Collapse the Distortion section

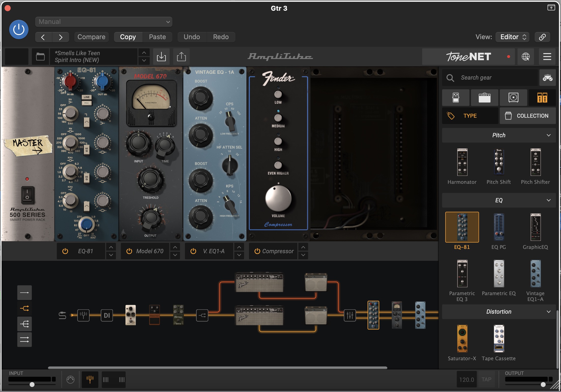(x=499, y=312)
